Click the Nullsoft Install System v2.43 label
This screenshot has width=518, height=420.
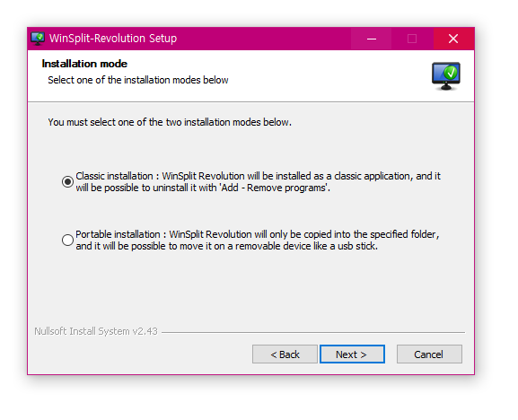[96, 331]
